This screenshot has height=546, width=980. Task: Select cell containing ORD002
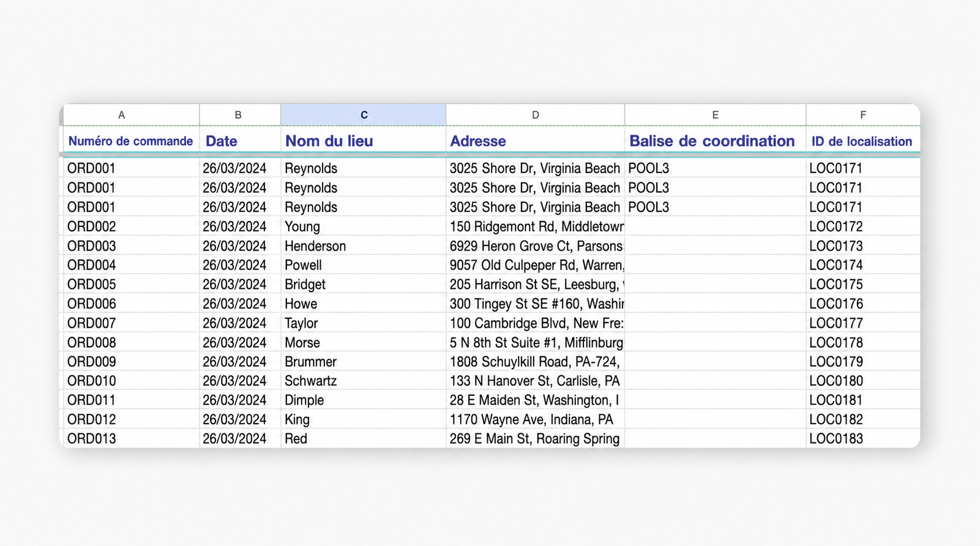pos(131,226)
